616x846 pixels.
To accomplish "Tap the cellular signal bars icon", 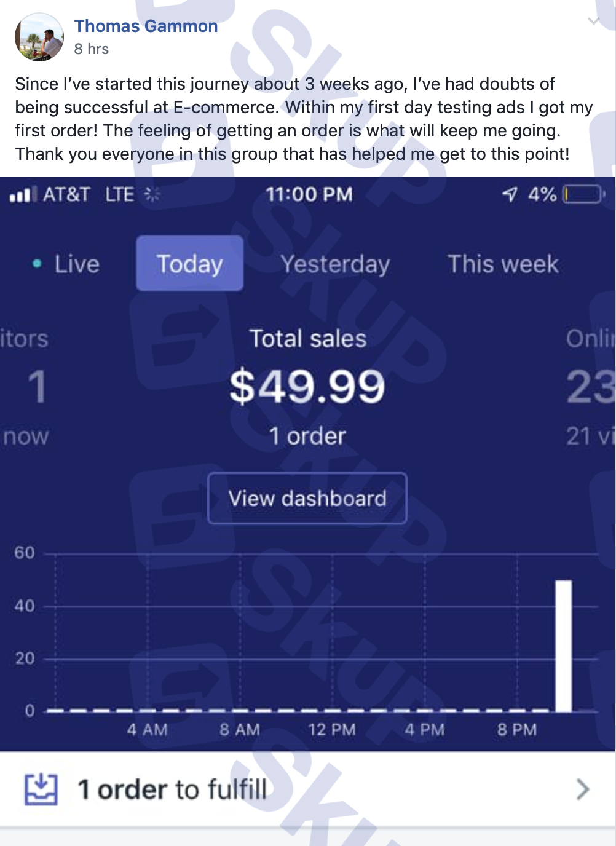I will coord(23,195).
